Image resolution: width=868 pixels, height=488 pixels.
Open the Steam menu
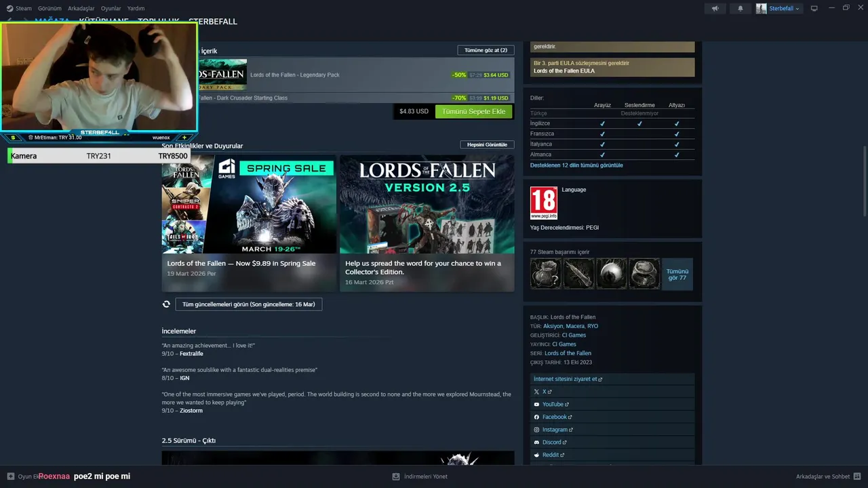[24, 8]
